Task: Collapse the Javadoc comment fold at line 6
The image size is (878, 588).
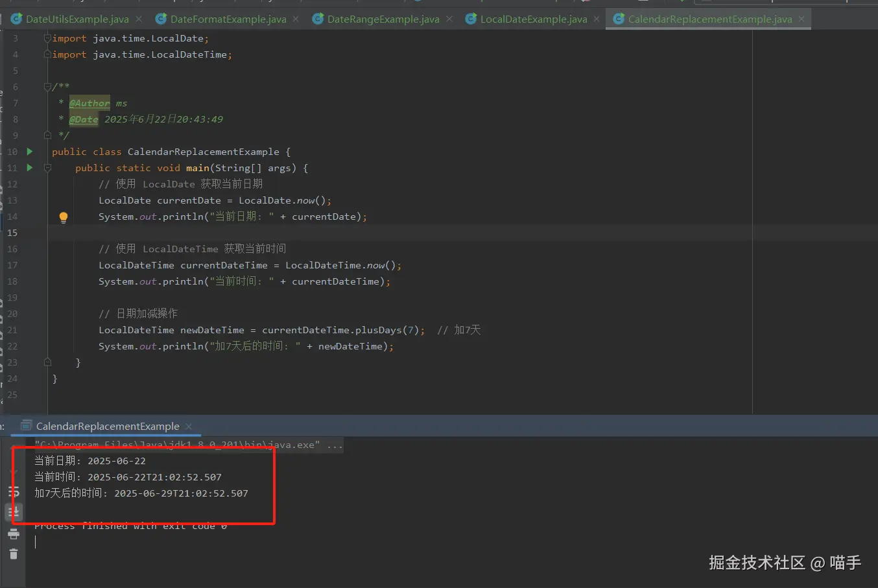Action: point(47,86)
